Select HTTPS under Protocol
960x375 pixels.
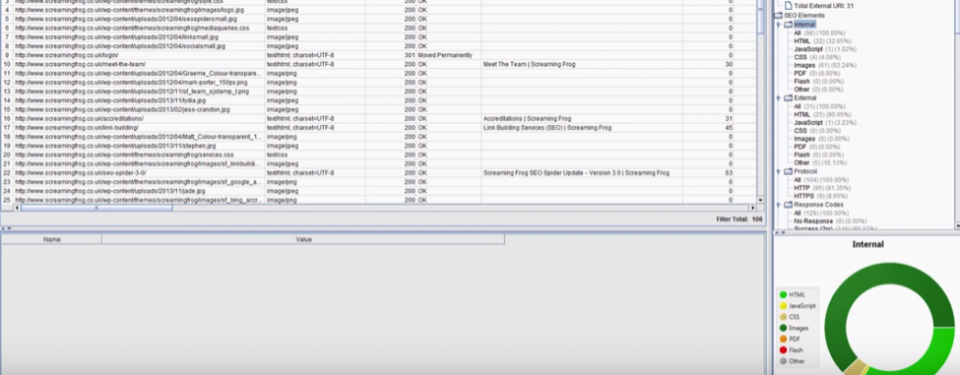pos(804,196)
